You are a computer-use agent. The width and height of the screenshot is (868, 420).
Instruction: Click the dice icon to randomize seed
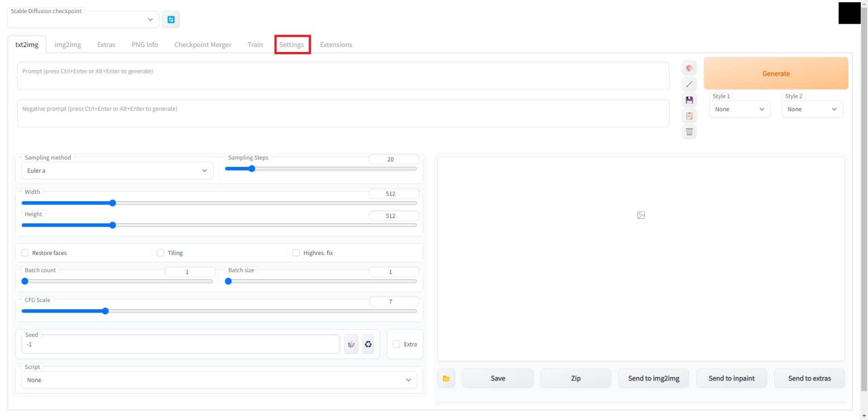351,344
